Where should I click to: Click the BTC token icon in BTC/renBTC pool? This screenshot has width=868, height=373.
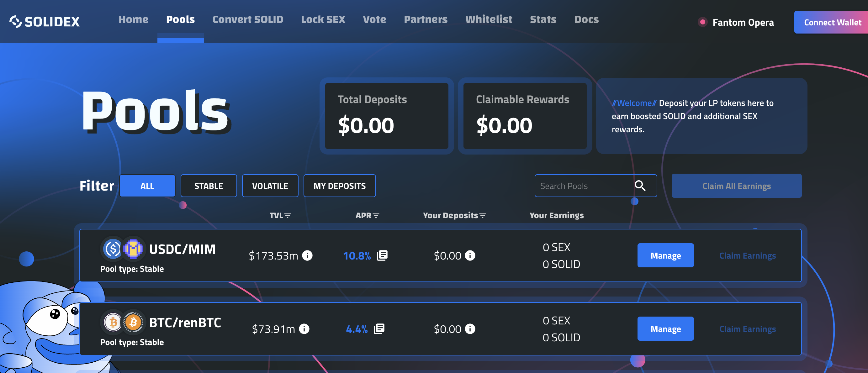[113, 323]
